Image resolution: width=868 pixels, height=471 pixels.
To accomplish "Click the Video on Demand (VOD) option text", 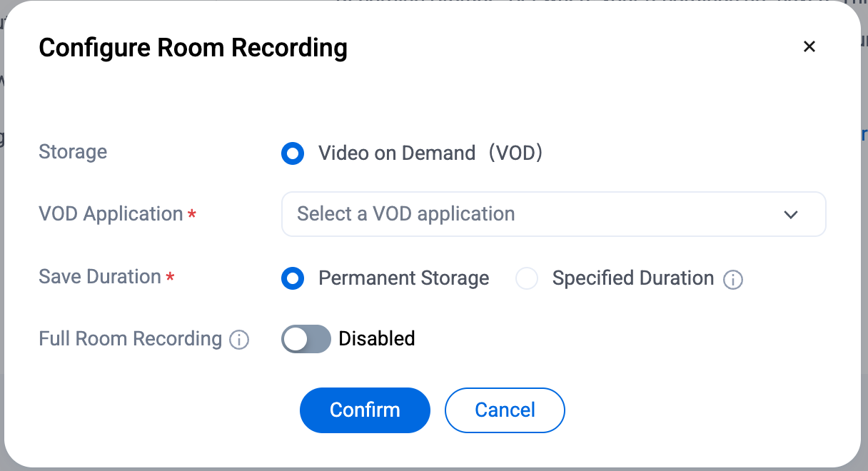I will [430, 153].
